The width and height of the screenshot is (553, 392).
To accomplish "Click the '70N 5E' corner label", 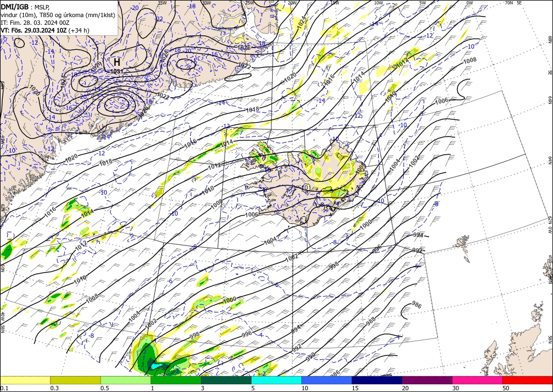I will point(513,3).
